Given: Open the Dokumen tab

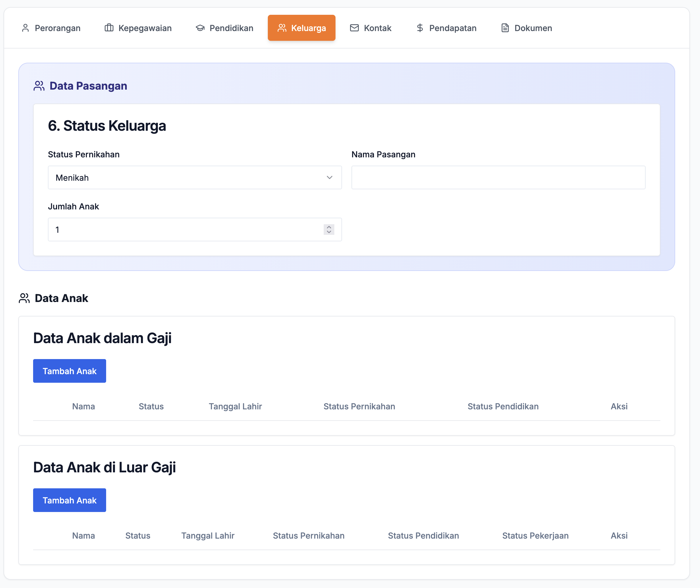Looking at the screenshot, I should point(527,28).
